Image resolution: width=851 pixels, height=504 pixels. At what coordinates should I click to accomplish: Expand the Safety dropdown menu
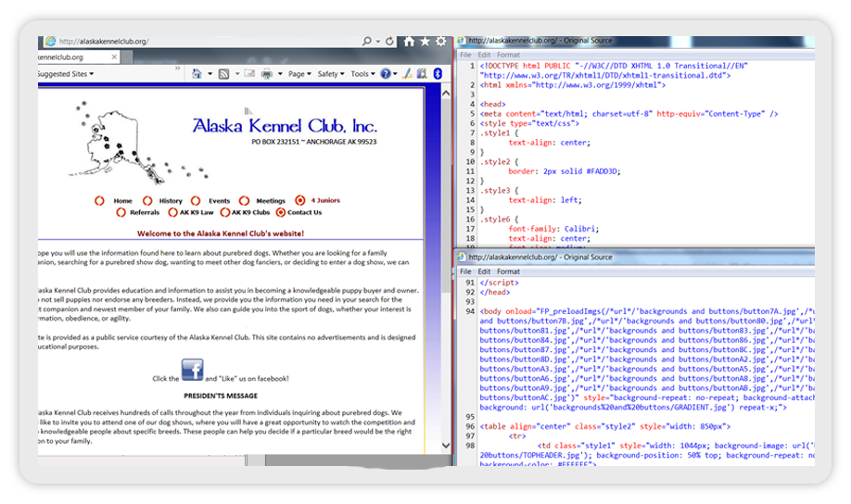(x=329, y=74)
